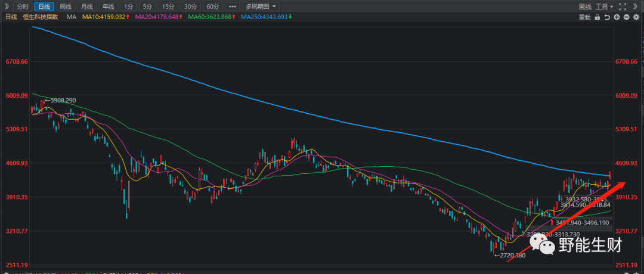
Task: Open the 多周期图 dropdown
Action: point(261,7)
